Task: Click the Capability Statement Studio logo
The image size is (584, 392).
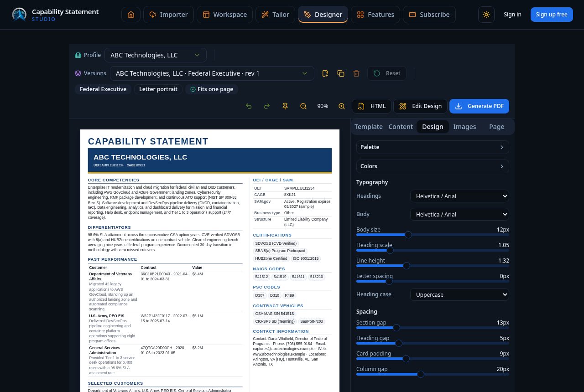Action: (x=55, y=15)
